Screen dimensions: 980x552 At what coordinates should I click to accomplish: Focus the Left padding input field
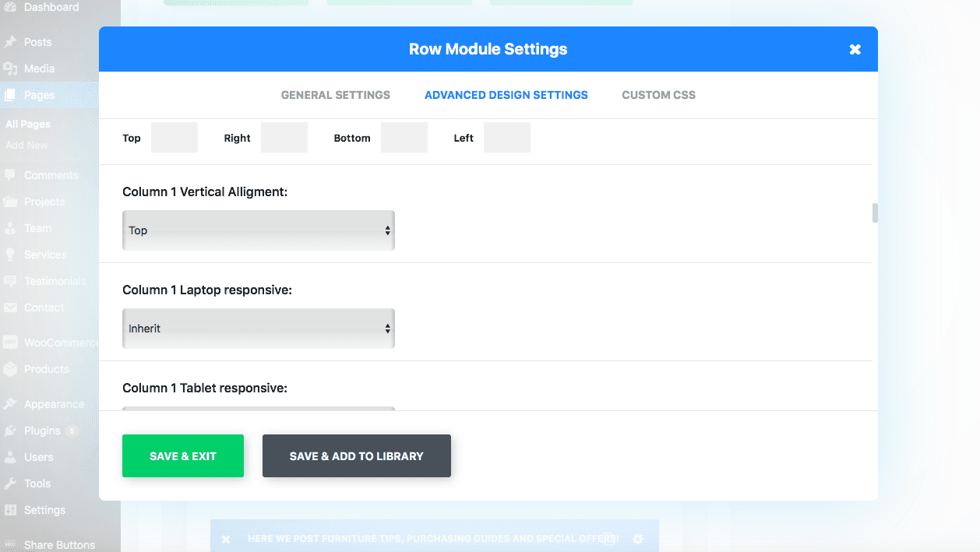(x=506, y=138)
